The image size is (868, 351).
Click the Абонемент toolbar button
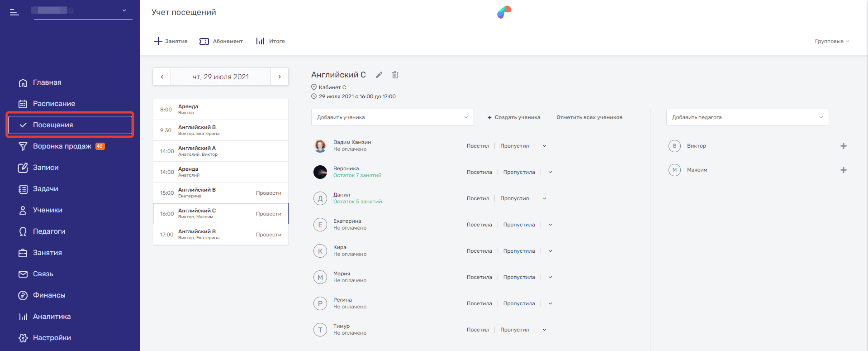221,41
